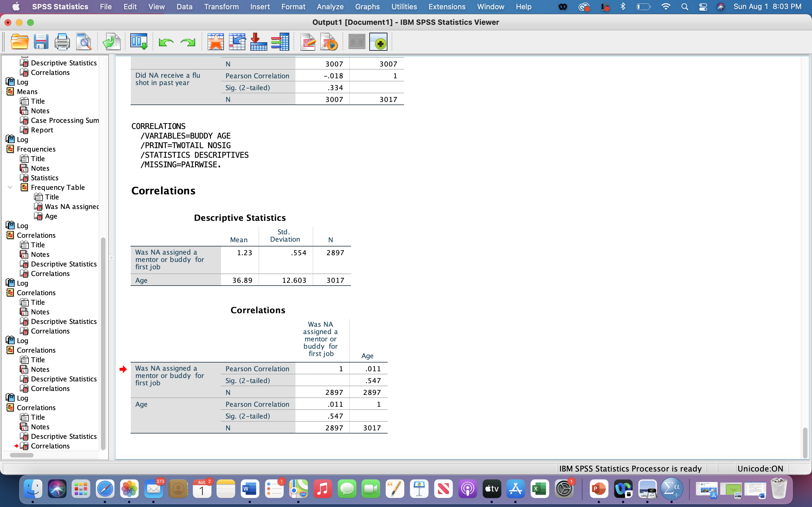Toggle macOS Control Center in menu bar
The width and height of the screenshot is (812, 507).
click(703, 7)
